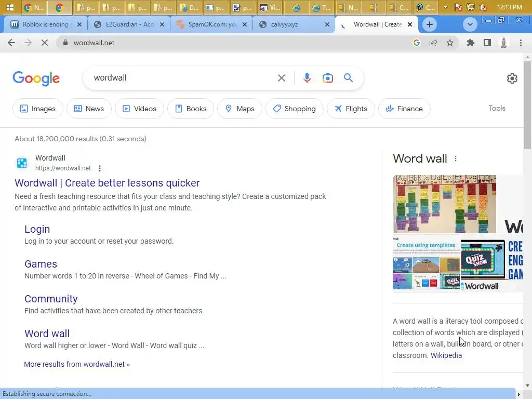Open the Games sitelink
Screen dimensions: 532x399
(x=41, y=264)
